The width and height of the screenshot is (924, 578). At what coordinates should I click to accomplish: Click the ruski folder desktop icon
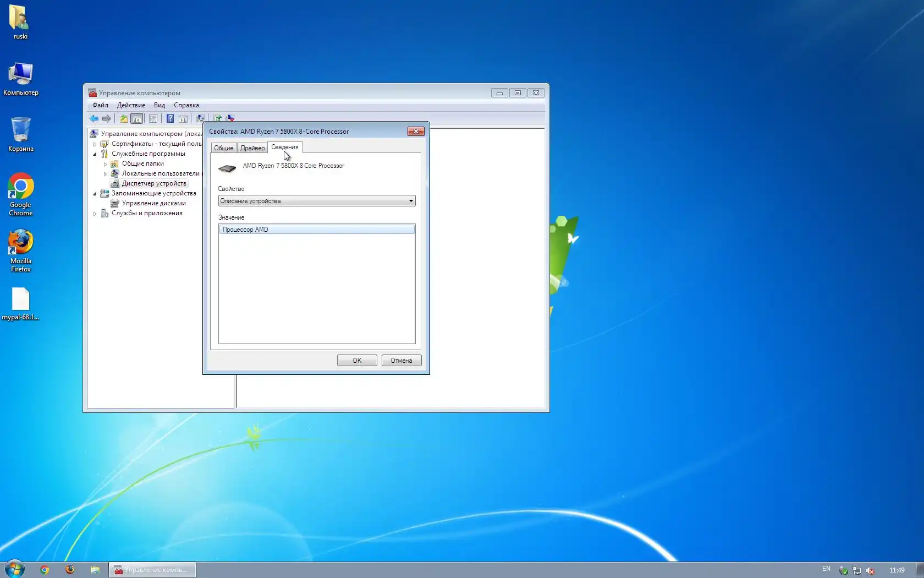[x=20, y=22]
